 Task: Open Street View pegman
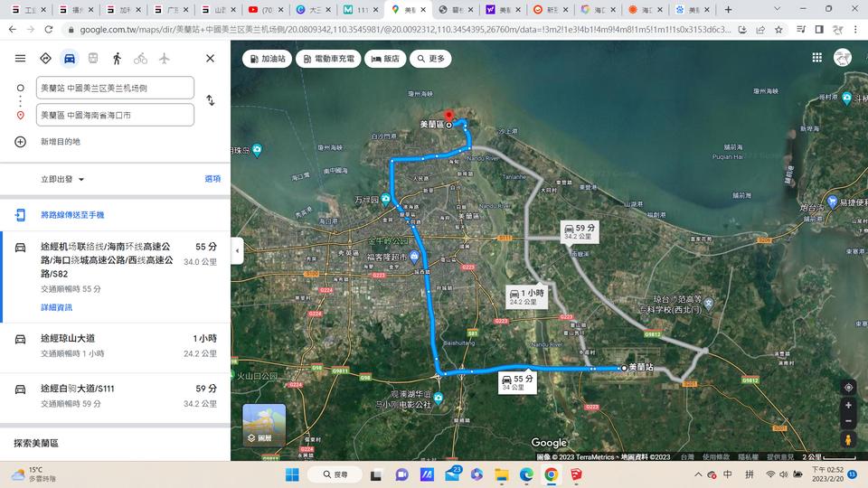click(x=848, y=440)
